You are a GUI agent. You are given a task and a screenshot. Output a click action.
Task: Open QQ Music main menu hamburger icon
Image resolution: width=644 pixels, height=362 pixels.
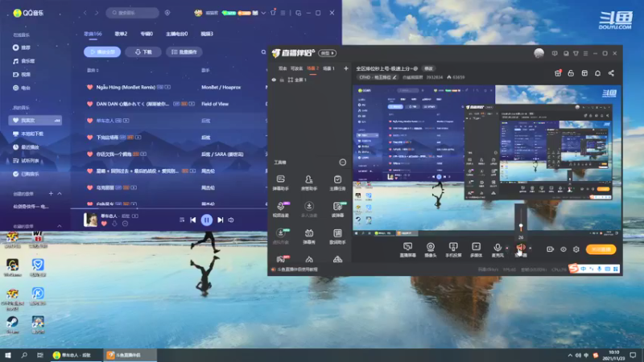(x=283, y=13)
